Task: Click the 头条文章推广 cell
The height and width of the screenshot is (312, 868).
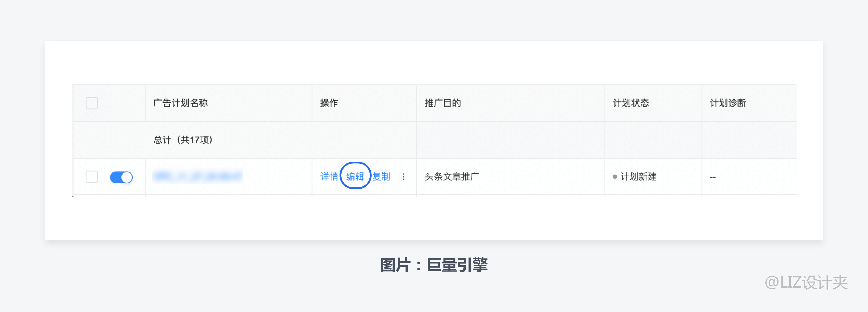Action: 452,176
